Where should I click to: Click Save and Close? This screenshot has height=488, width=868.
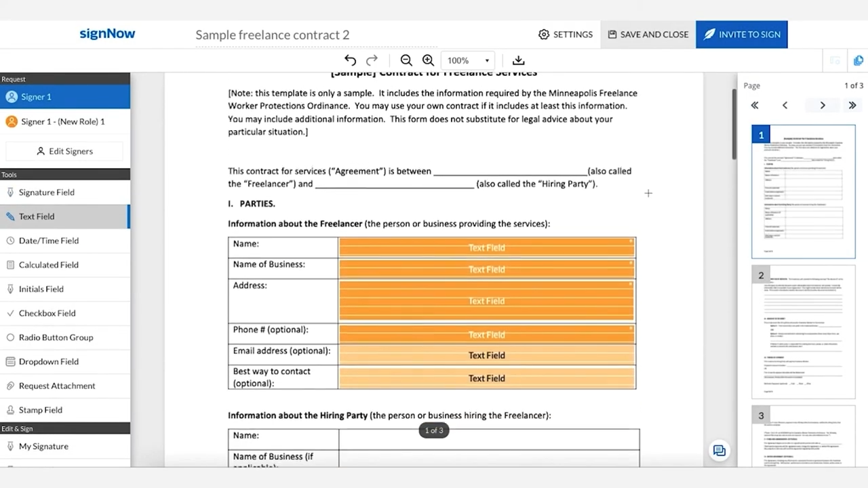coord(648,35)
